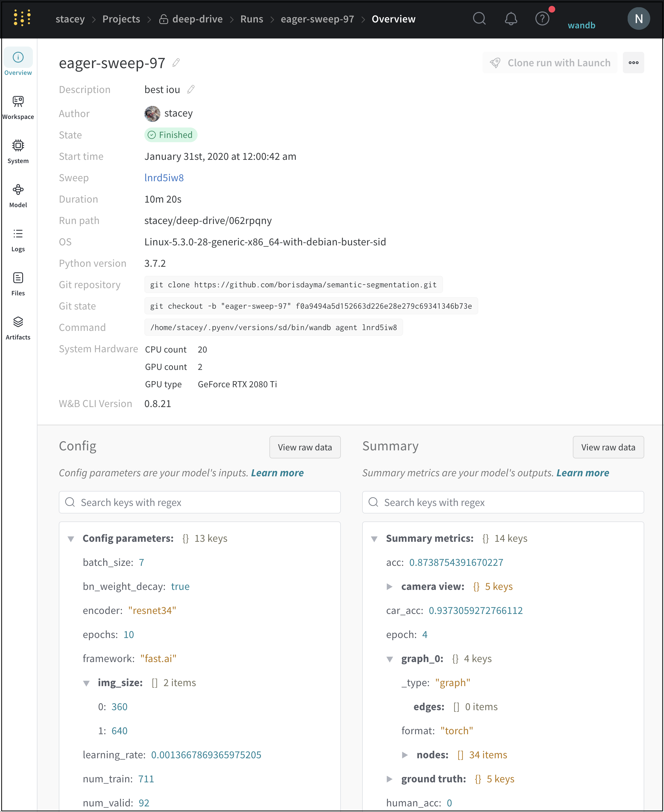The height and width of the screenshot is (812, 664).
Task: Edit the best iou description
Action: click(191, 89)
